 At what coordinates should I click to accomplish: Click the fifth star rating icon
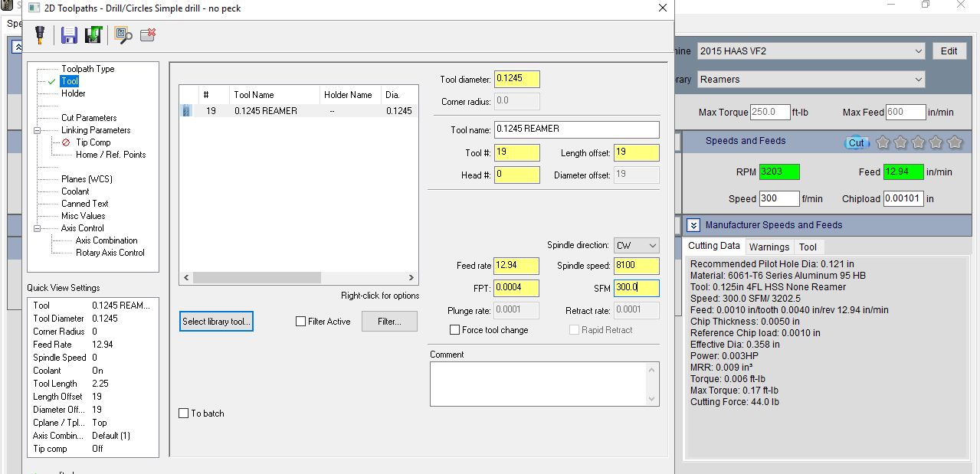pos(955,142)
